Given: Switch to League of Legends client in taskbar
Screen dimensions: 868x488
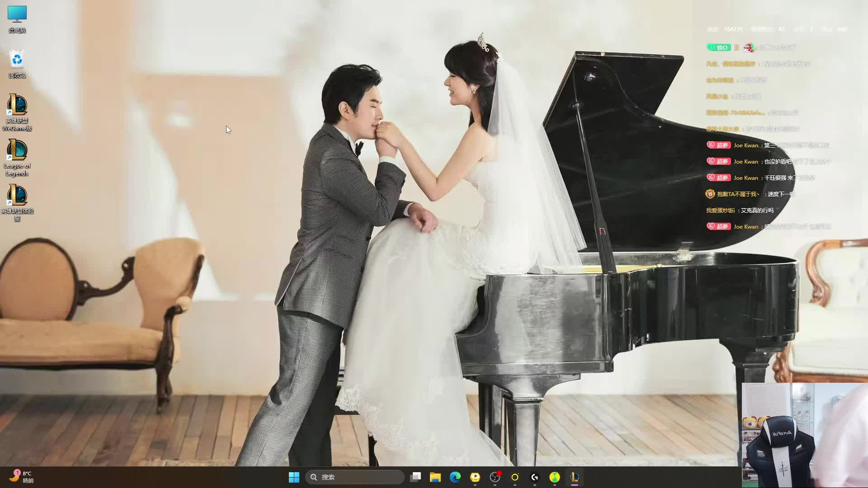Looking at the screenshot, I should (575, 477).
